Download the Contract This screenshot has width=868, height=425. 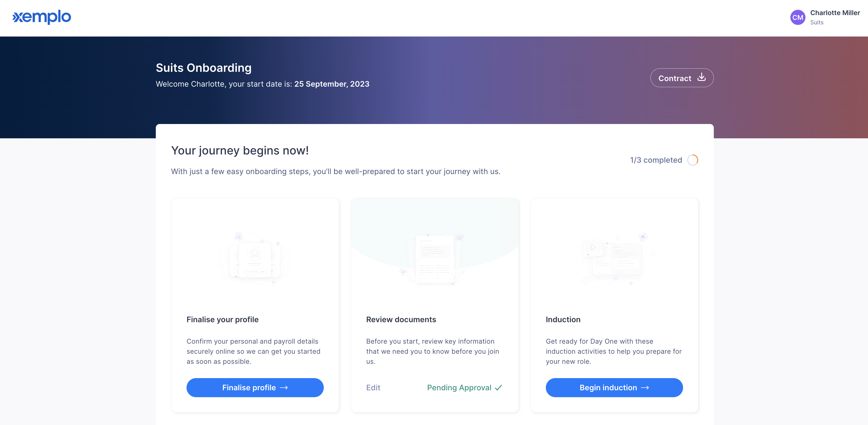pyautogui.click(x=682, y=78)
